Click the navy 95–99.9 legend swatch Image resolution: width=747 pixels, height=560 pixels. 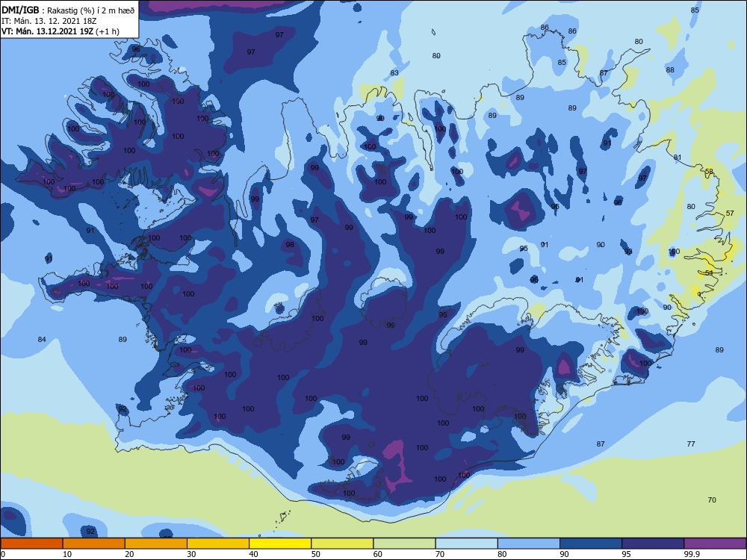point(653,544)
